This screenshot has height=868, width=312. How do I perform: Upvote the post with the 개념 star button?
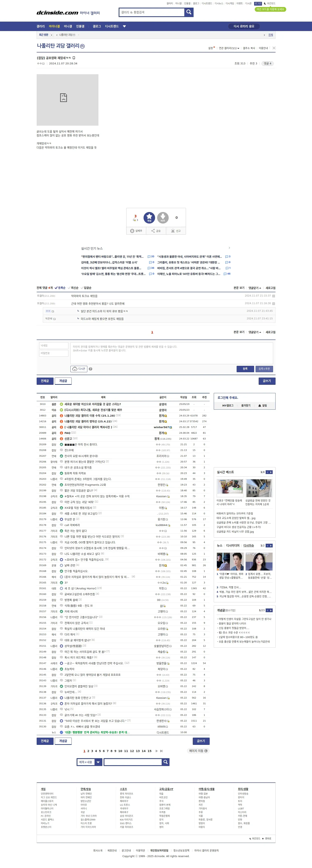click(x=149, y=218)
